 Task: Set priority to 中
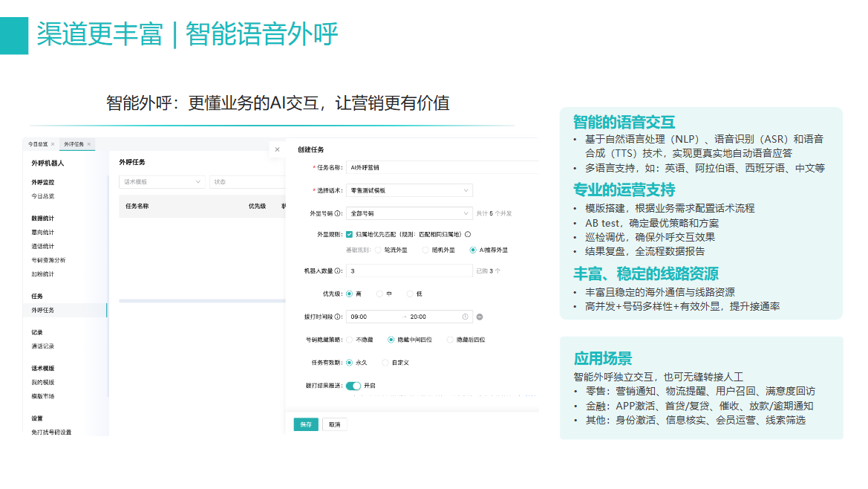(x=379, y=294)
